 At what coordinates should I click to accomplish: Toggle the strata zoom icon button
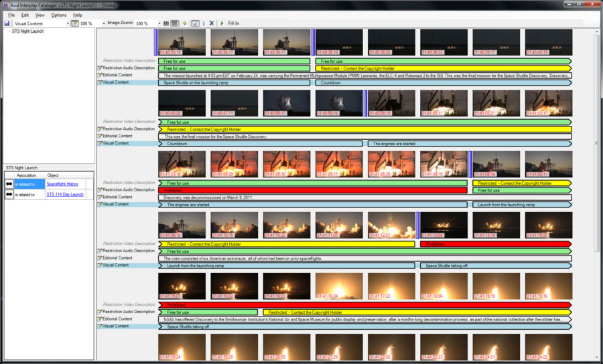click(x=74, y=23)
